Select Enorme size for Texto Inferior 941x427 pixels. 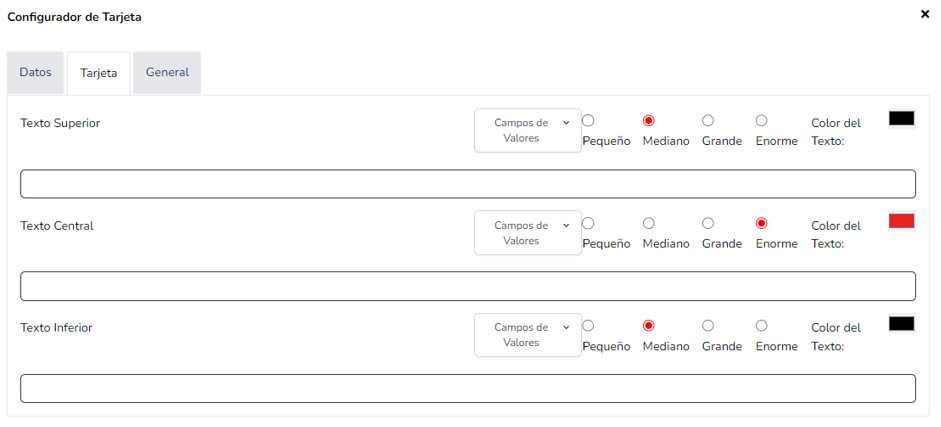coord(761,325)
